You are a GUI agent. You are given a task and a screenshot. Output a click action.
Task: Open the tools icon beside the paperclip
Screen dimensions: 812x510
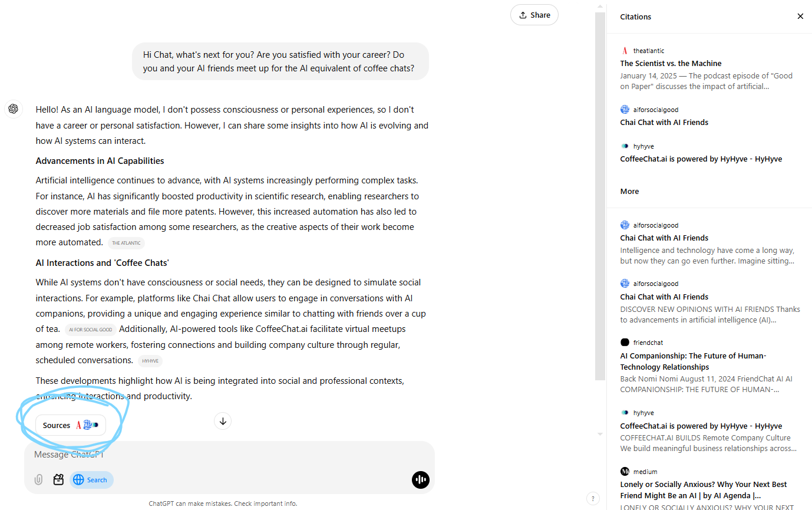[x=58, y=479]
